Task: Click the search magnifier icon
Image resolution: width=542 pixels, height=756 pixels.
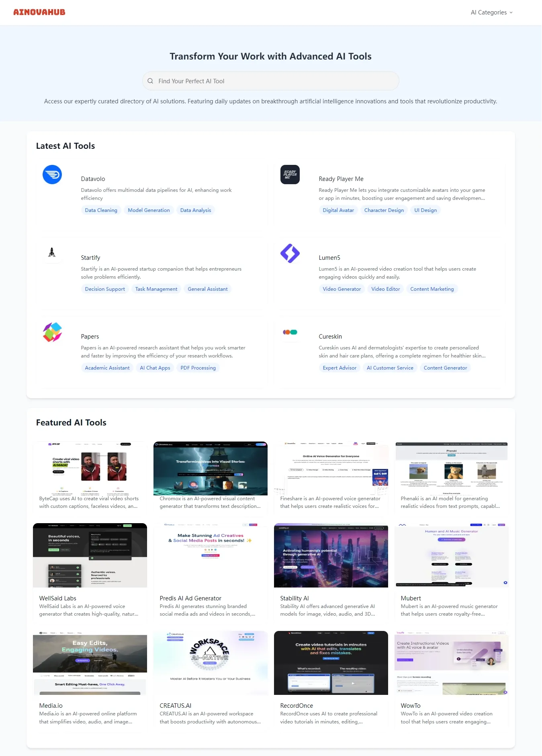Action: (150, 81)
